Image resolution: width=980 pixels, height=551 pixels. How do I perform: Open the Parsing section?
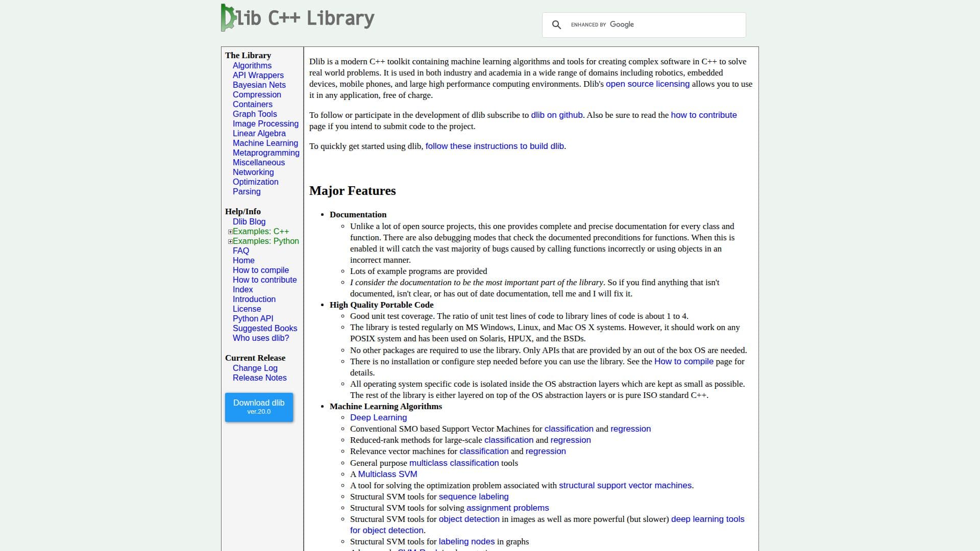click(x=247, y=191)
